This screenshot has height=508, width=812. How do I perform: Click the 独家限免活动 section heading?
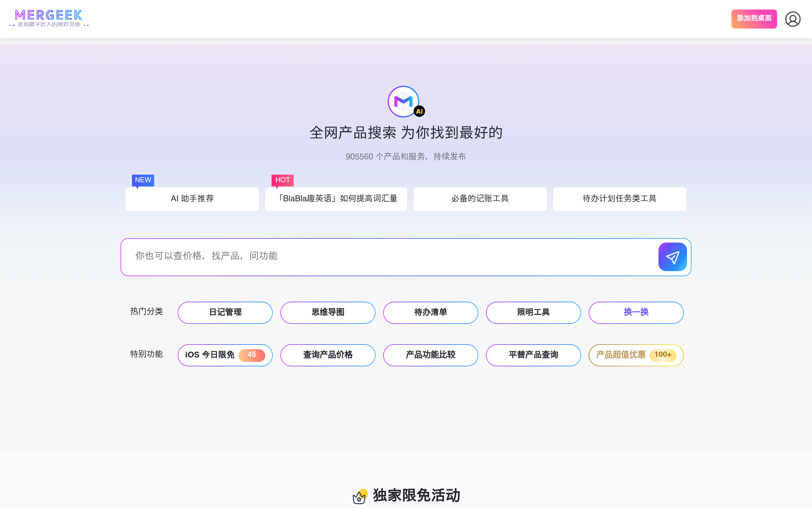416,496
